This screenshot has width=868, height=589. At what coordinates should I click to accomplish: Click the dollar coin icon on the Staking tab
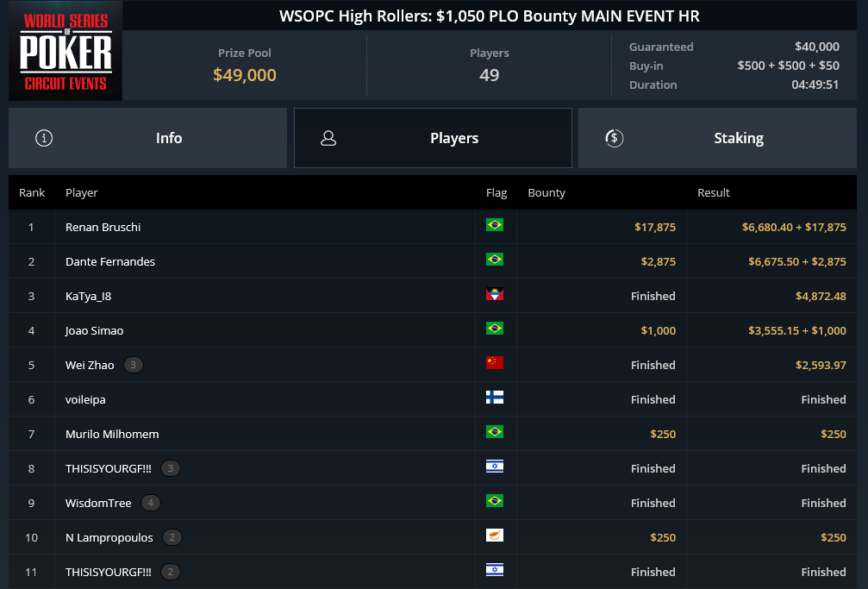click(x=615, y=138)
